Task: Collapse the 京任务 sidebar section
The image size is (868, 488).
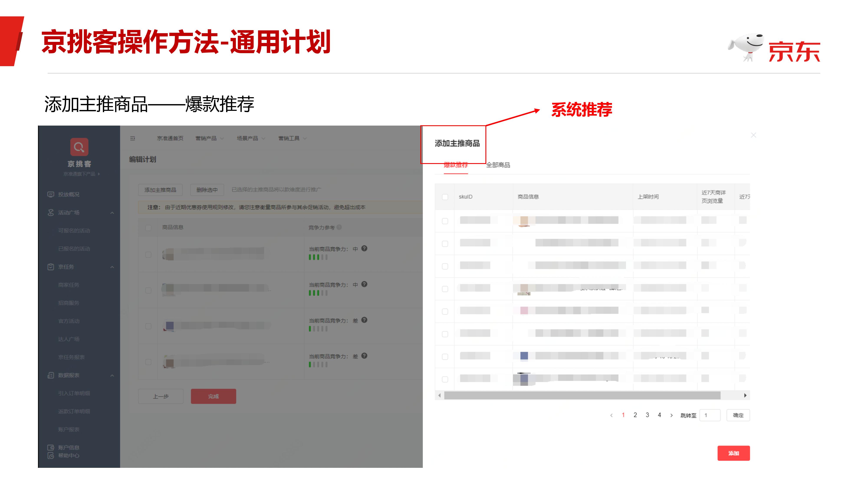Action: point(112,267)
